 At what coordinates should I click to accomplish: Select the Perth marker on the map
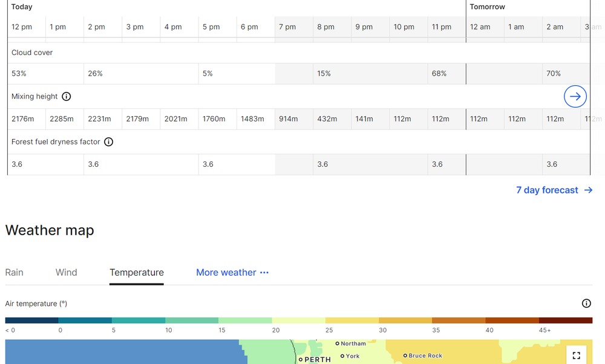[x=301, y=359]
